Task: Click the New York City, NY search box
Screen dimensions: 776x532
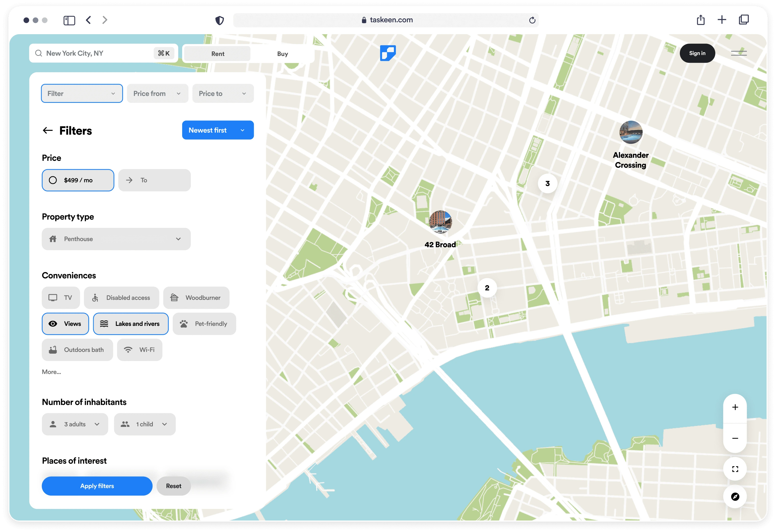Action: click(104, 53)
